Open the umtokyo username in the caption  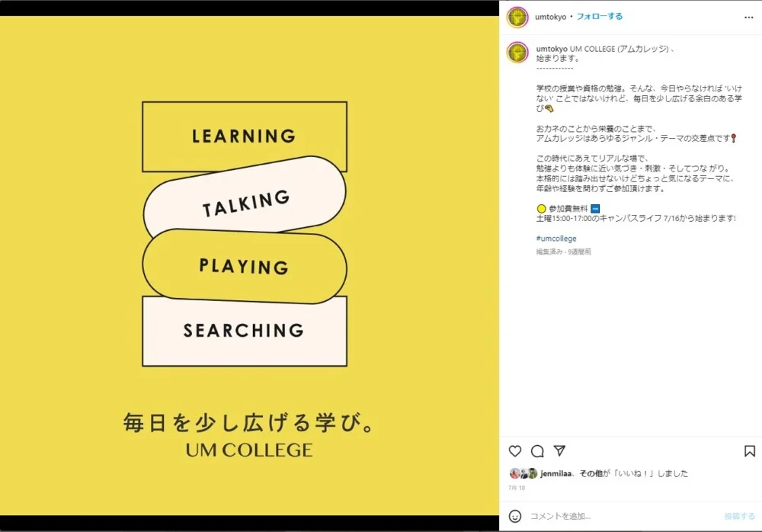552,49
